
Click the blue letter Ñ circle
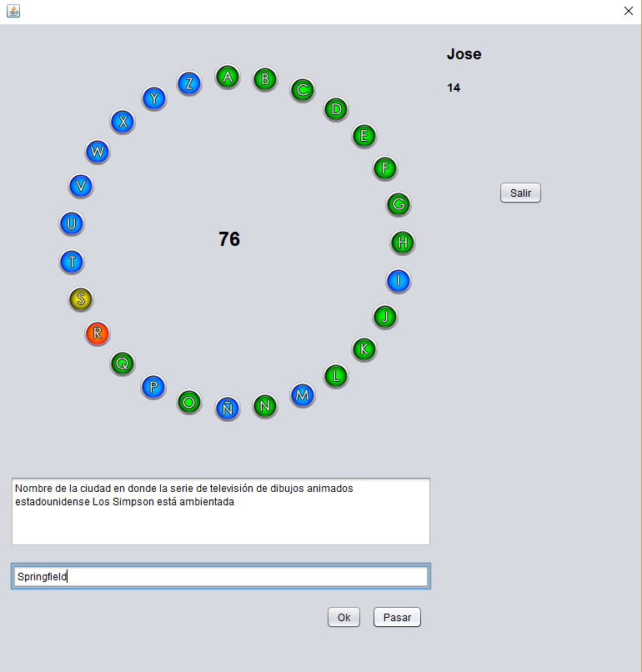pyautogui.click(x=228, y=408)
